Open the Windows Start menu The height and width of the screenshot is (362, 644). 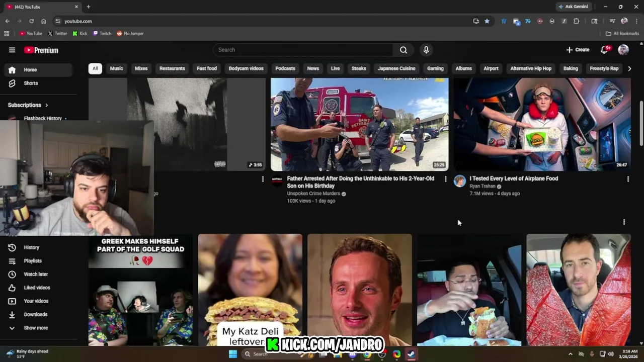coord(233,354)
